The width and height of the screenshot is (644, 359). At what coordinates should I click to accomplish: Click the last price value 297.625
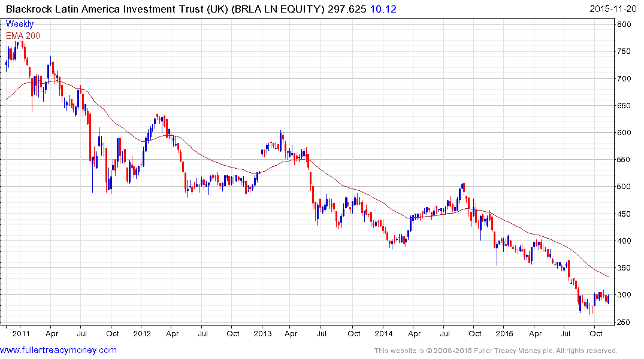[347, 9]
